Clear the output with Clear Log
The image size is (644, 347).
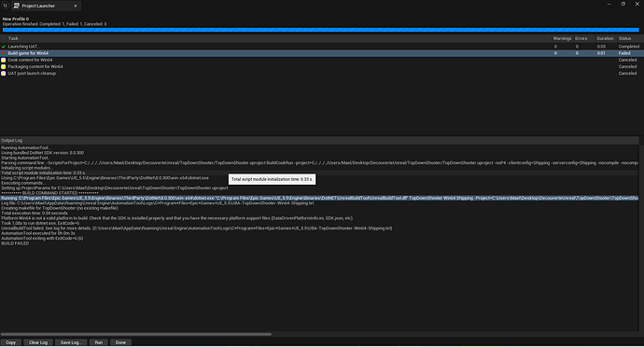point(38,342)
